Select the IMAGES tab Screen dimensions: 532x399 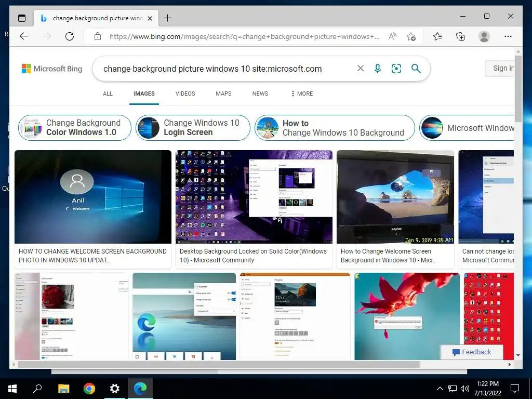[144, 94]
